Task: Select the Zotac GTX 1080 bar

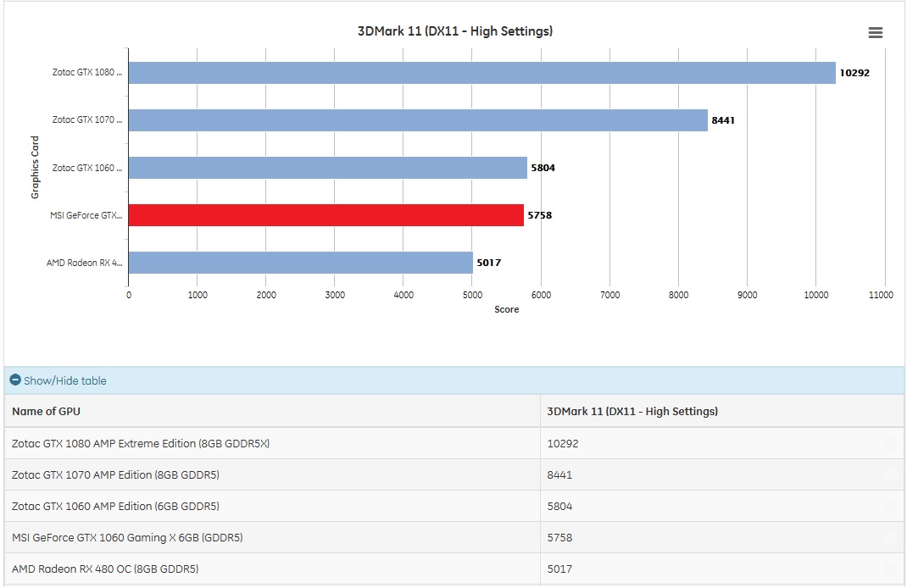Action: click(481, 73)
